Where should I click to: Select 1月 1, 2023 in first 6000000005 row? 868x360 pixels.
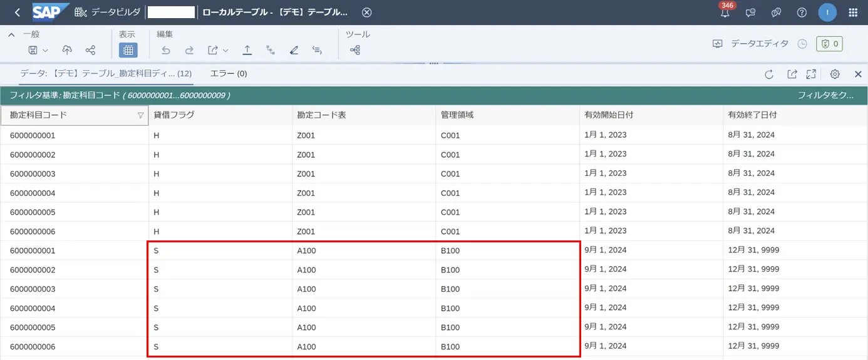(651, 212)
